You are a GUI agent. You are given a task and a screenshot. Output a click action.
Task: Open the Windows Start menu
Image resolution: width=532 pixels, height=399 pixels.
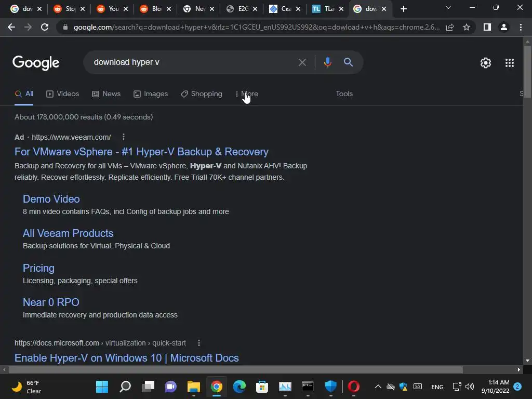102,387
